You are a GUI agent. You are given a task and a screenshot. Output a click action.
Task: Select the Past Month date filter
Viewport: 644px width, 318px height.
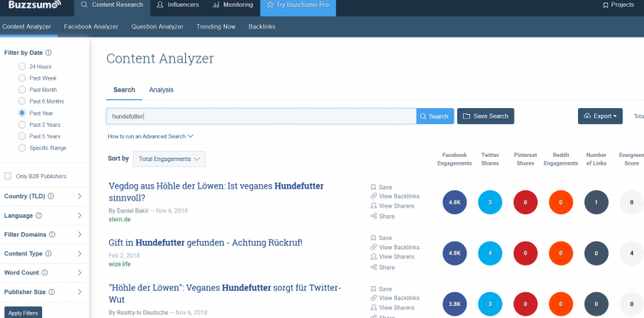21,89
